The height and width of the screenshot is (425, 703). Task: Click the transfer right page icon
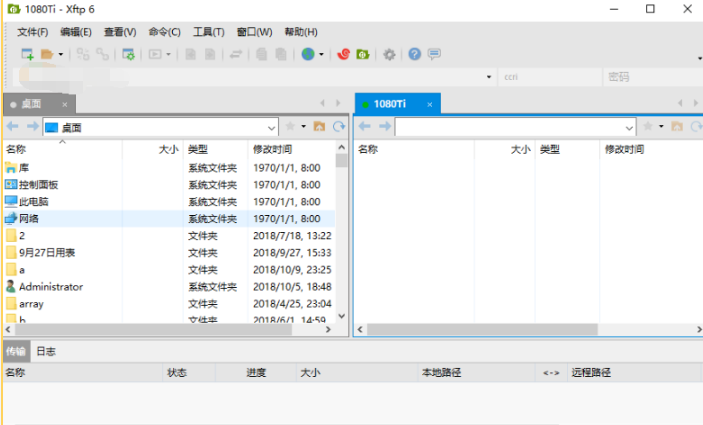click(210, 54)
